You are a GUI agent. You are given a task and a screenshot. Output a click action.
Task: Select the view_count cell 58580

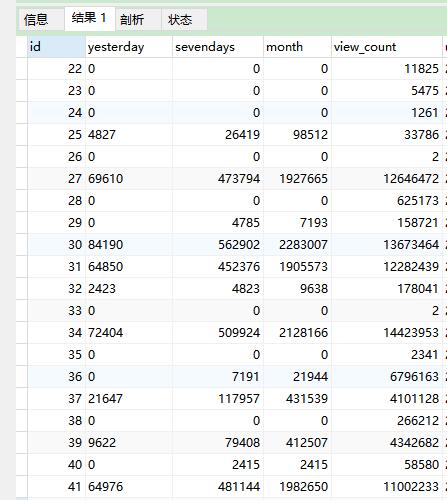[387, 465]
